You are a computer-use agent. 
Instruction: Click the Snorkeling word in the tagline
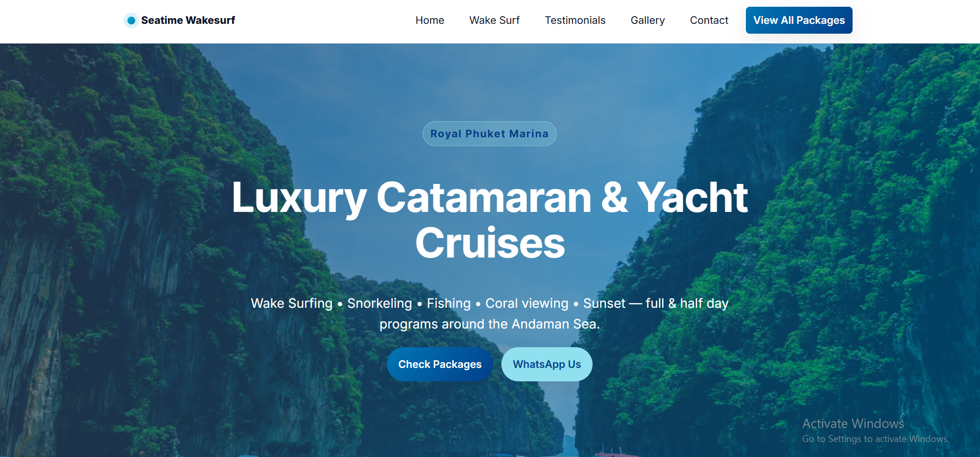point(380,303)
